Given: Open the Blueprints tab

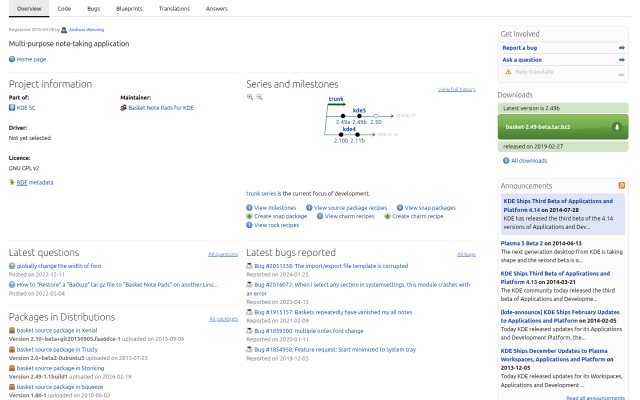Looking at the screenshot, I should click(x=129, y=9).
